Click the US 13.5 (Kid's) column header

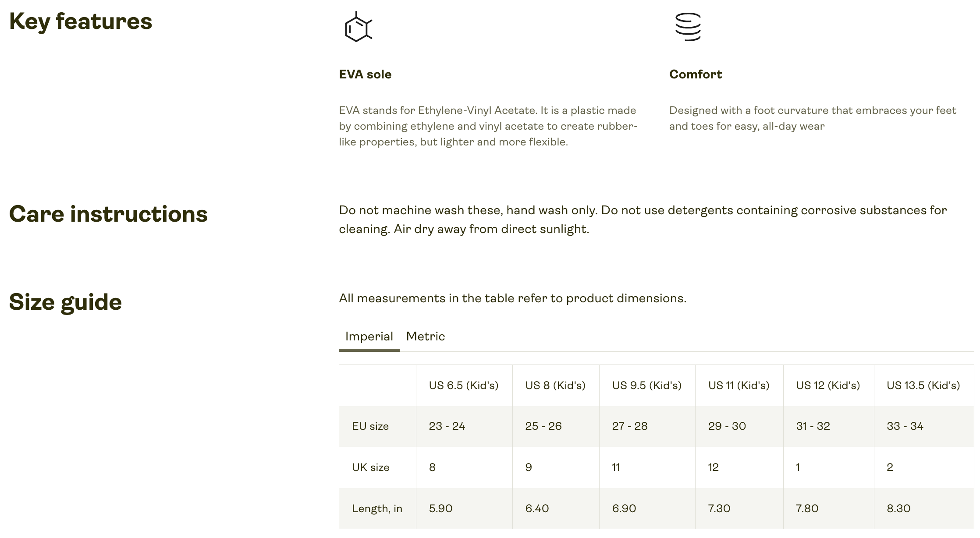(x=923, y=386)
